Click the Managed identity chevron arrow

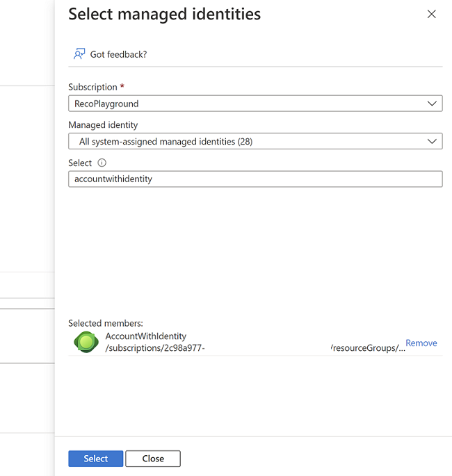432,142
